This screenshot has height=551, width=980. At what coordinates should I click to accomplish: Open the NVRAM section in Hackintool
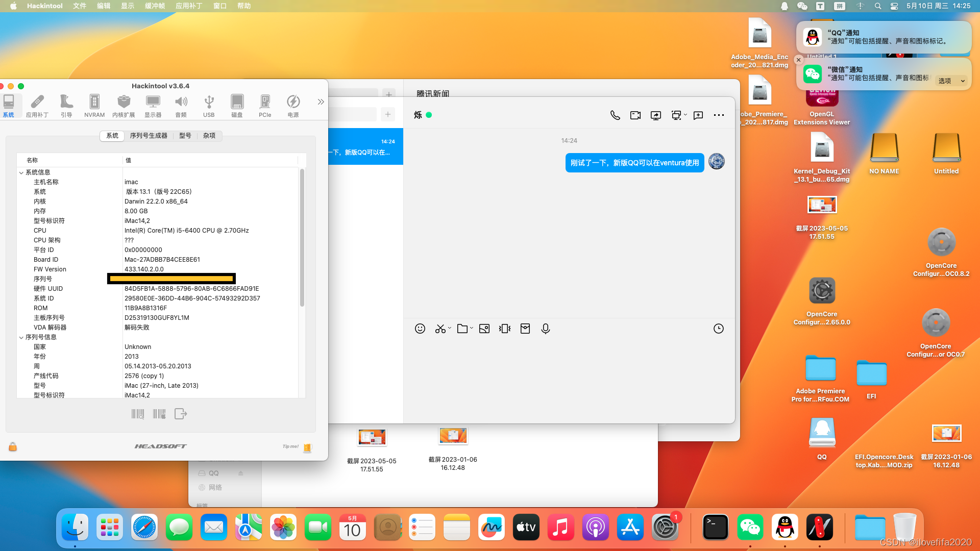(94, 106)
